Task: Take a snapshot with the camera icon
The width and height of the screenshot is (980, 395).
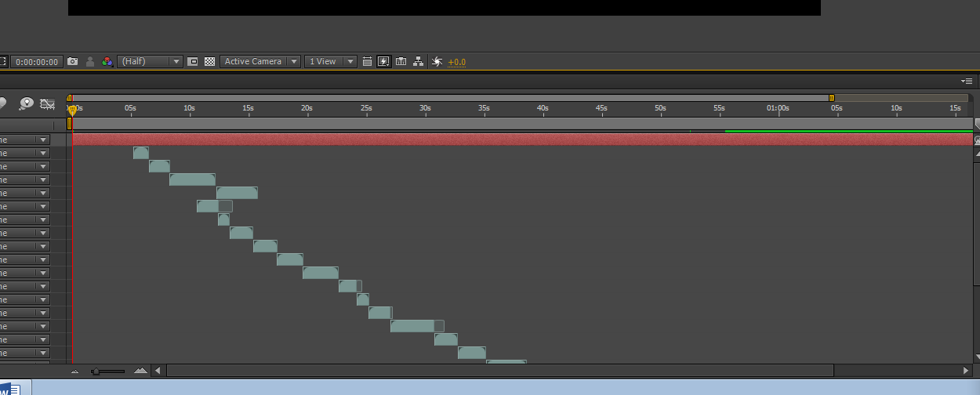Action: tap(73, 61)
